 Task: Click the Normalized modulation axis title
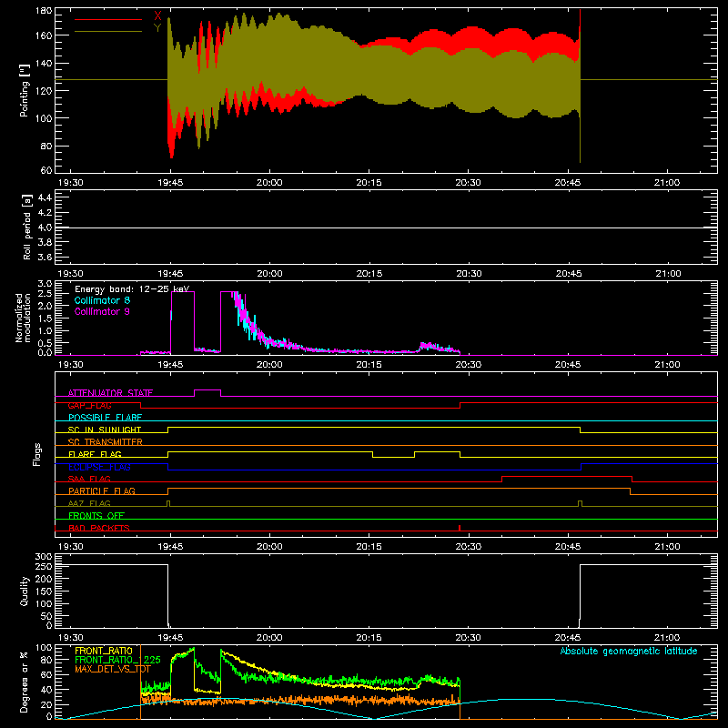23,318
